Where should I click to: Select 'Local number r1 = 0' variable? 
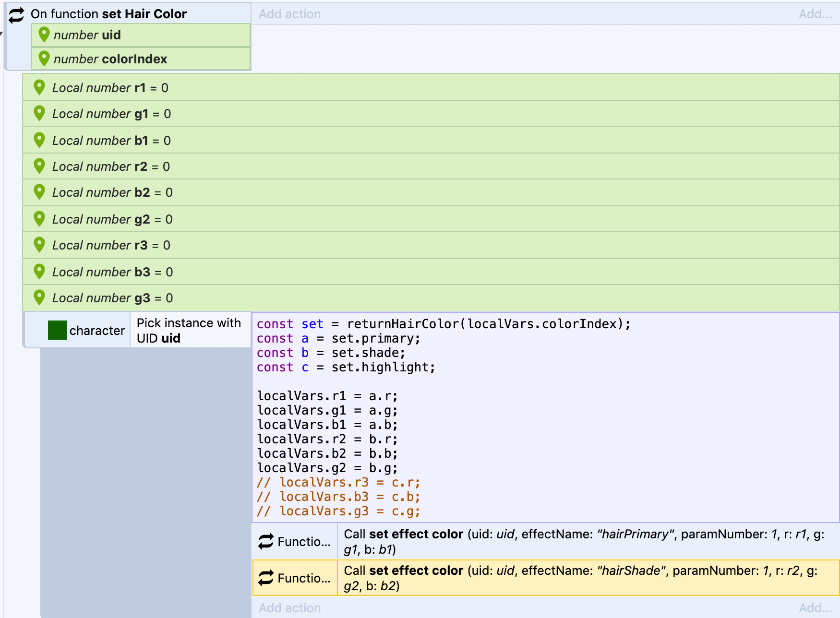click(x=431, y=87)
